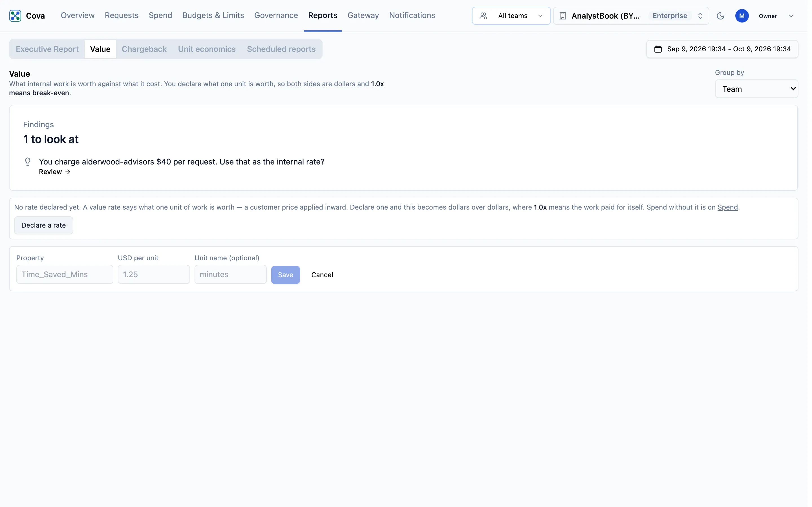812x507 pixels.
Task: Click the people icon in All teams
Action: click(x=483, y=16)
